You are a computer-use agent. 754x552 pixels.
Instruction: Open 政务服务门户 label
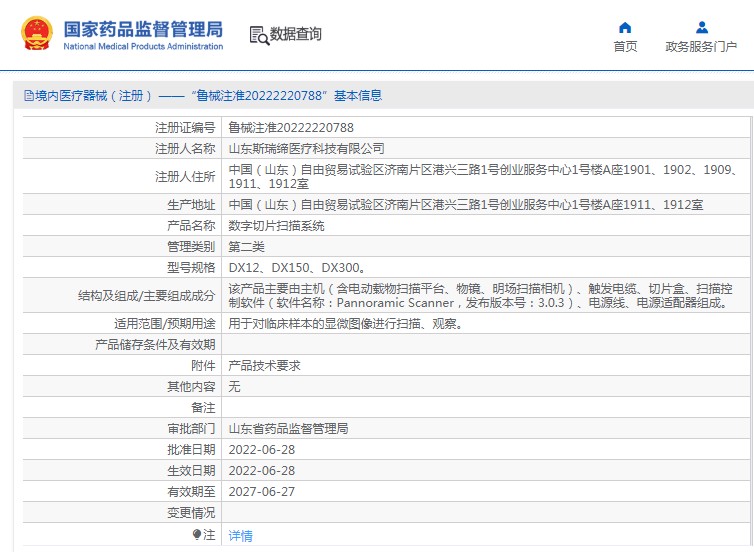coord(701,47)
